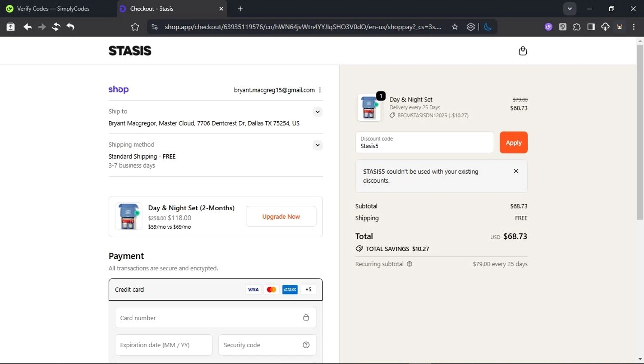Open the profile avatar icon
Viewport: 644px width, 364px height.
tap(620, 27)
